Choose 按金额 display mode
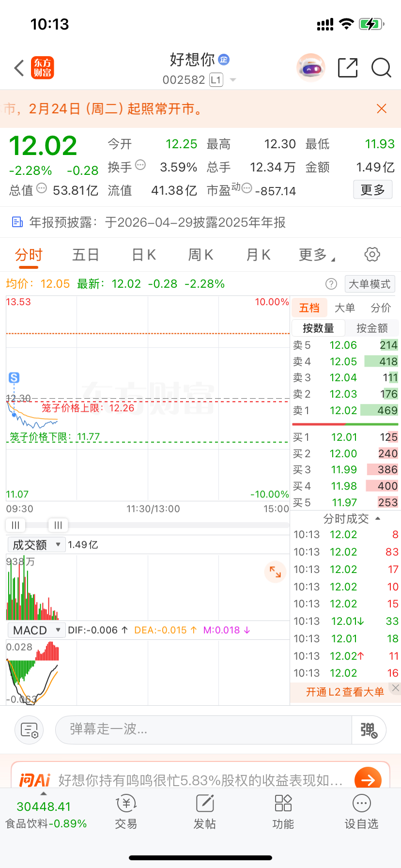 coord(372,328)
